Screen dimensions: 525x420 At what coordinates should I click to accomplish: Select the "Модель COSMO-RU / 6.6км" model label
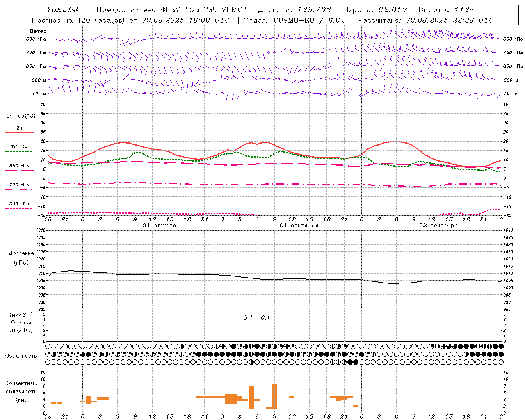point(296,20)
